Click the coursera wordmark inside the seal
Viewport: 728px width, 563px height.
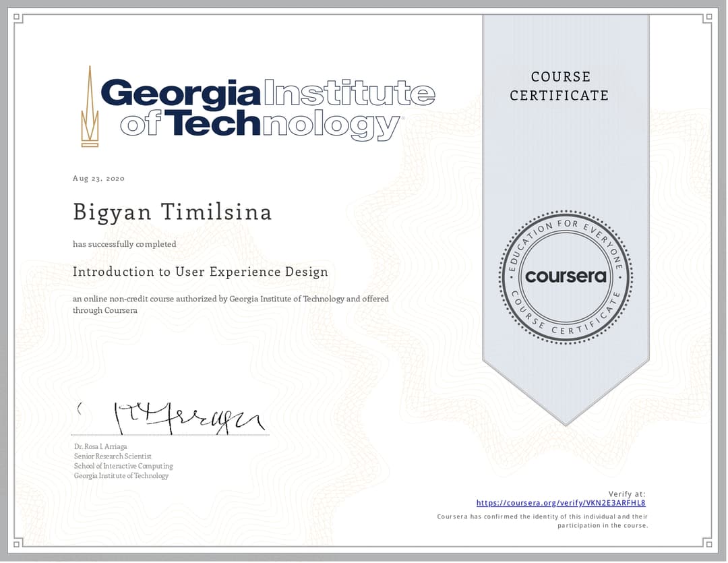coord(565,275)
